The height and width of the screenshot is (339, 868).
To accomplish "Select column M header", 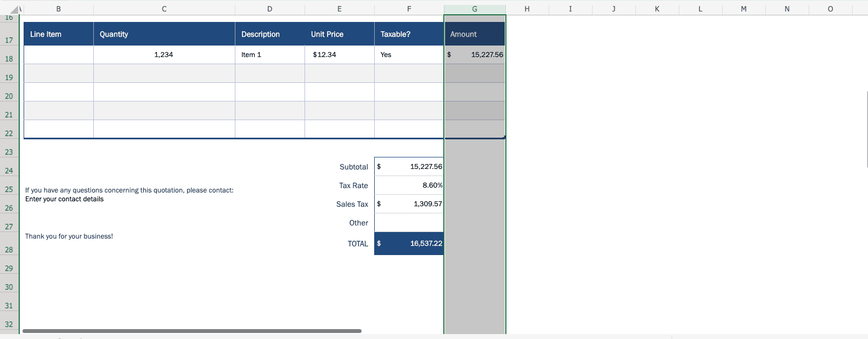I will click(743, 9).
